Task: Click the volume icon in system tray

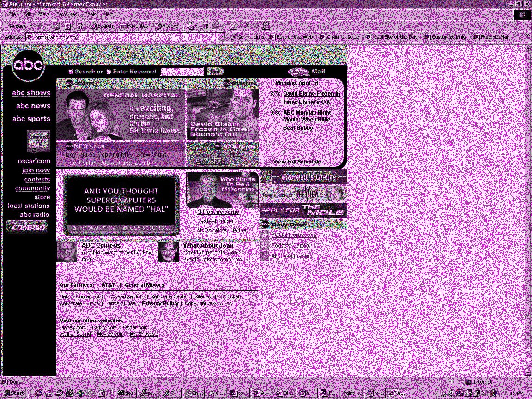Action: tap(451, 393)
